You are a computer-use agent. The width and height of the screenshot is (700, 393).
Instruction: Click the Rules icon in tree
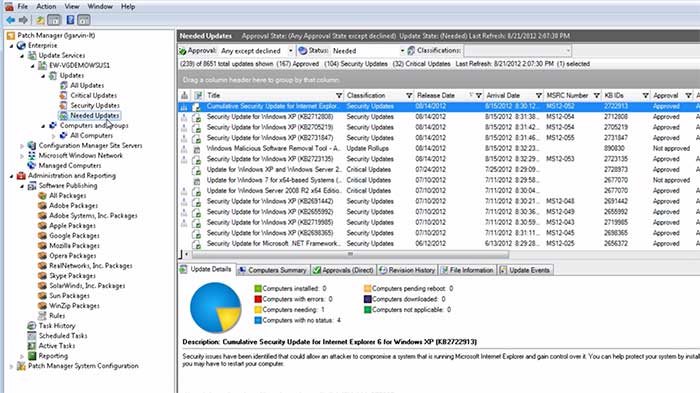42,316
